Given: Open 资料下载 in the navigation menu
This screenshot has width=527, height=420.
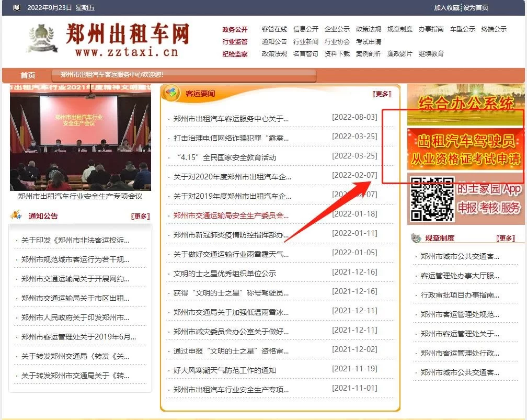Looking at the screenshot, I should click(337, 54).
